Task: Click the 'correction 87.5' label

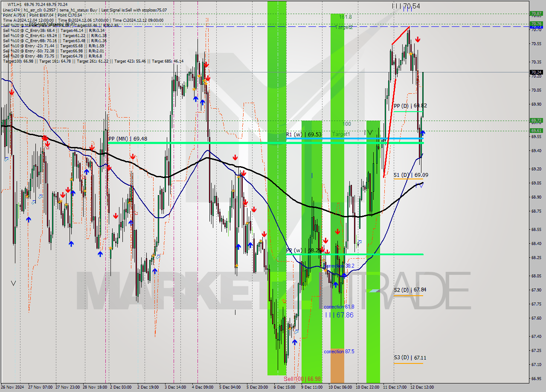Action: [339, 352]
